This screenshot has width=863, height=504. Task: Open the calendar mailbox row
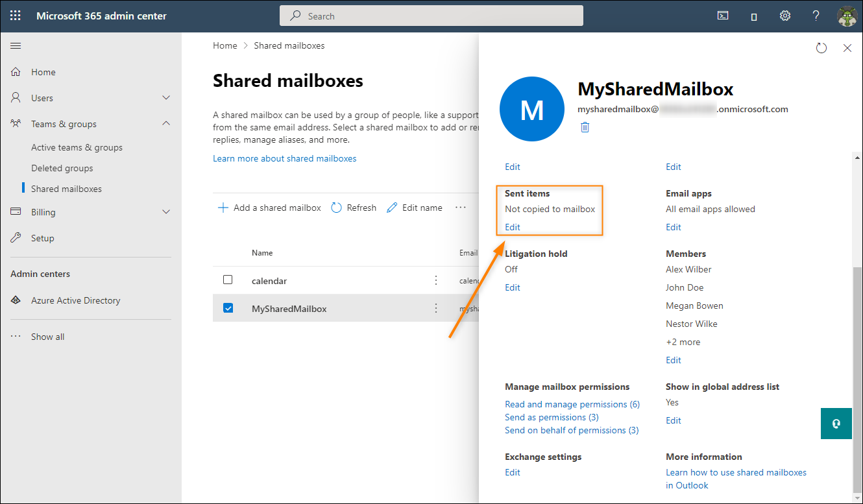pos(346,280)
